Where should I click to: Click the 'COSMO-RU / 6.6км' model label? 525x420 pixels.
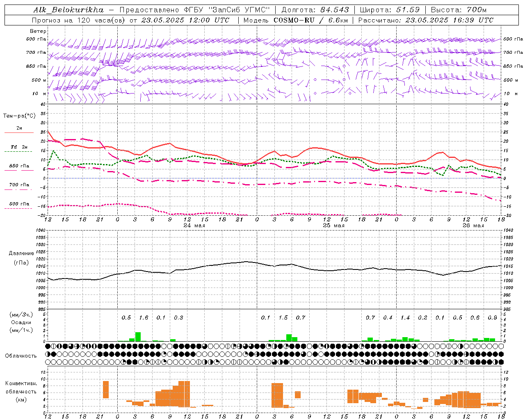[x=310, y=20]
